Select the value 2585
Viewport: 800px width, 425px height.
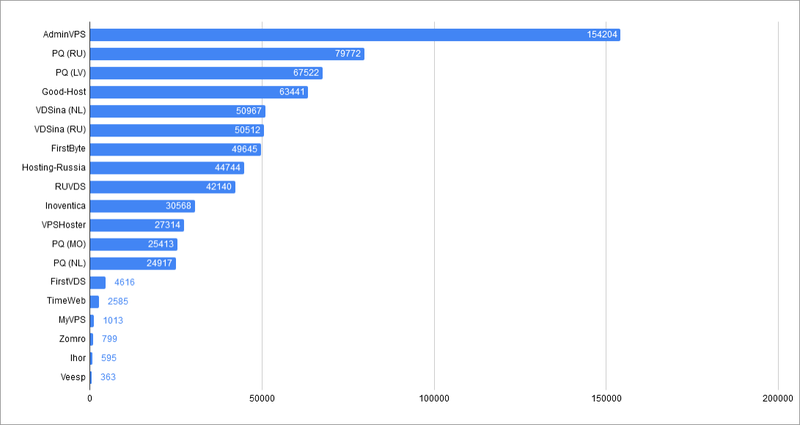pos(118,302)
